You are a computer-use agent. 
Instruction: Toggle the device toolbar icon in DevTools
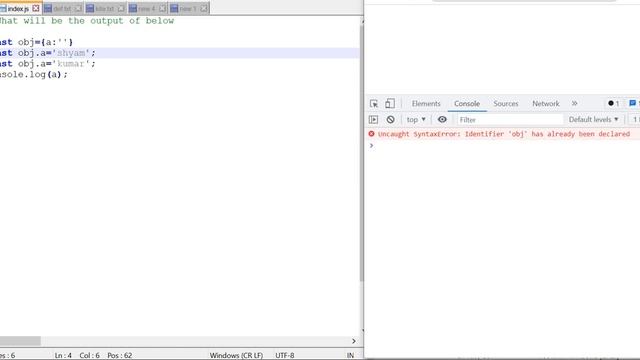pos(390,103)
